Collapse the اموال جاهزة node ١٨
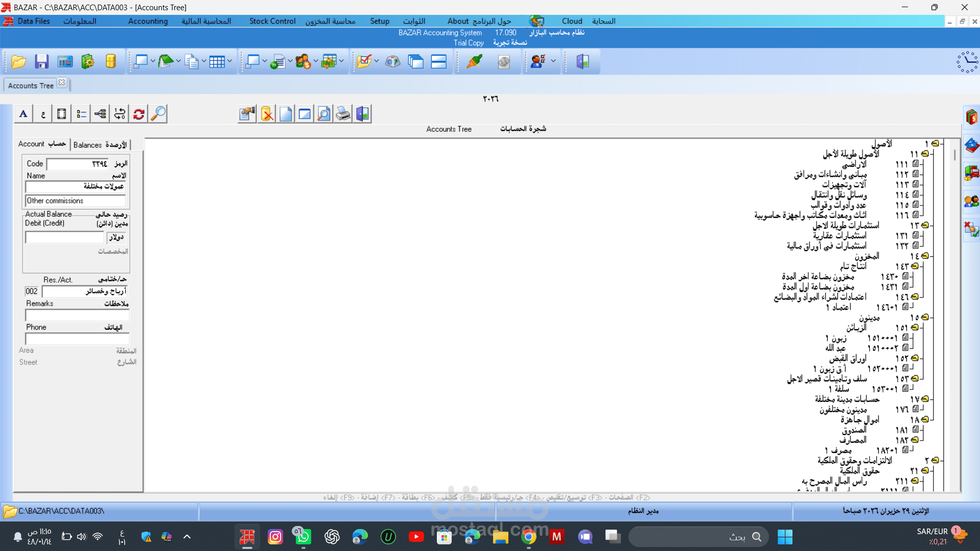 pos(925,420)
